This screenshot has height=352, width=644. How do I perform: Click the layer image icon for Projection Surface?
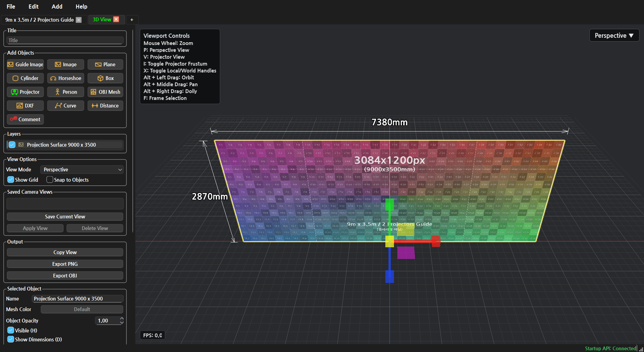click(21, 145)
